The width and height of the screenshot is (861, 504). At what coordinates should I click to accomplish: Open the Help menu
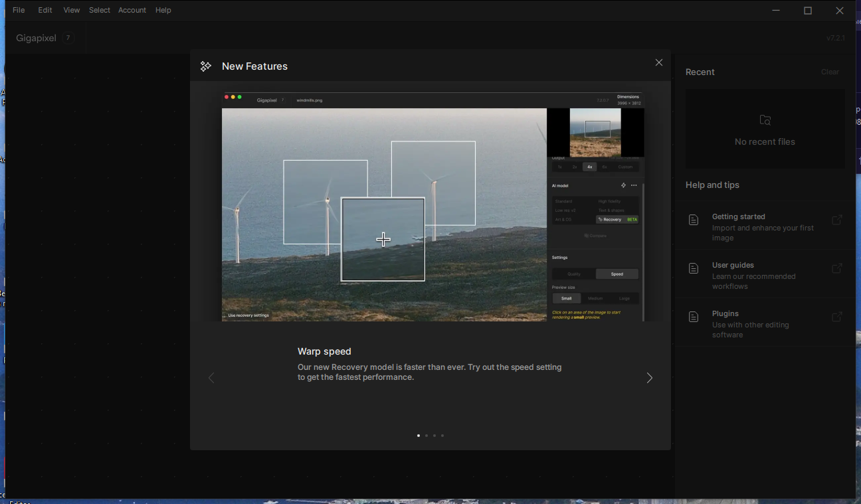163,10
